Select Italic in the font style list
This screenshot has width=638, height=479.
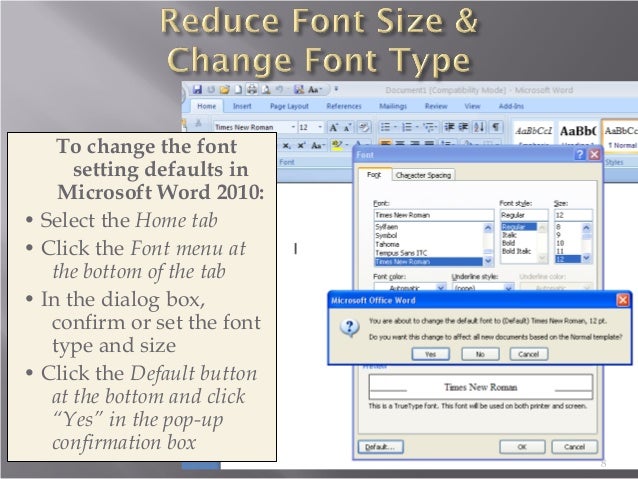[x=509, y=235]
